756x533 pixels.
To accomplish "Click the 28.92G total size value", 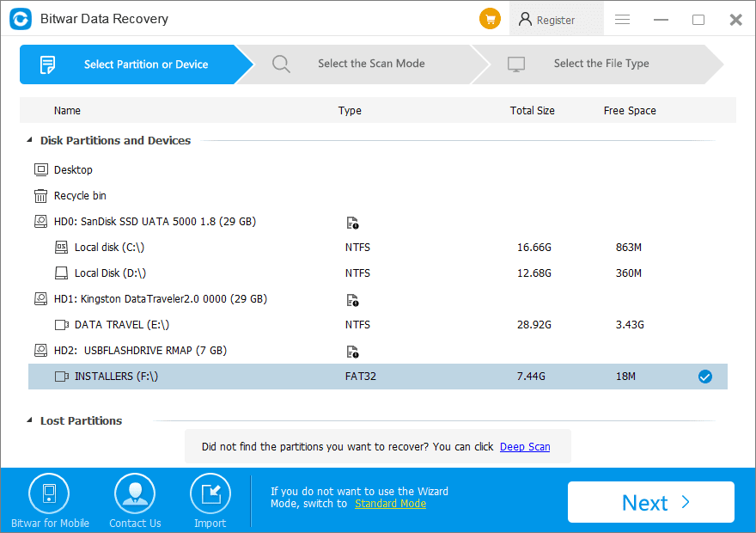I will pyautogui.click(x=534, y=325).
